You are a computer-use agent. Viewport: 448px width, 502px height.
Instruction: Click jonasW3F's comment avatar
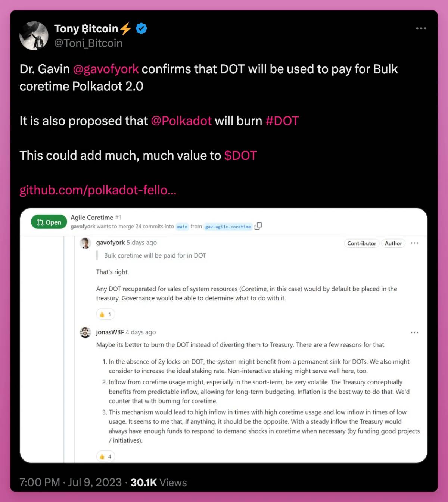[x=85, y=332]
